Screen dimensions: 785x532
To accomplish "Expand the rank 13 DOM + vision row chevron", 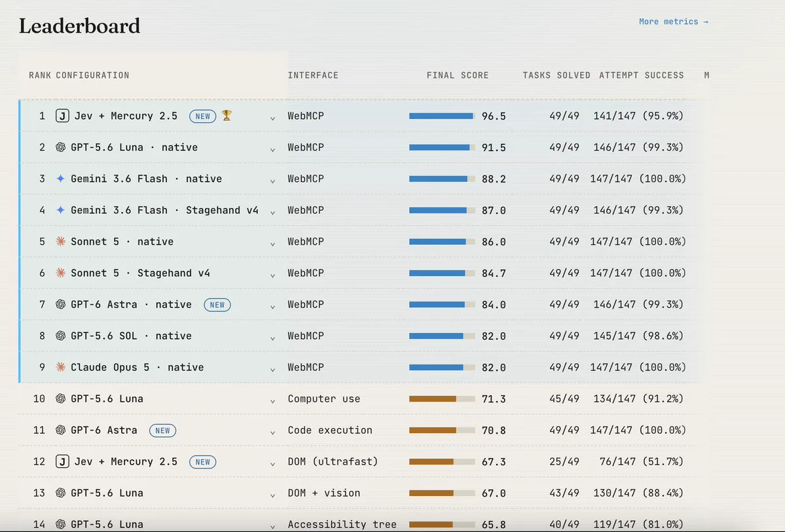I will pyautogui.click(x=273, y=495).
